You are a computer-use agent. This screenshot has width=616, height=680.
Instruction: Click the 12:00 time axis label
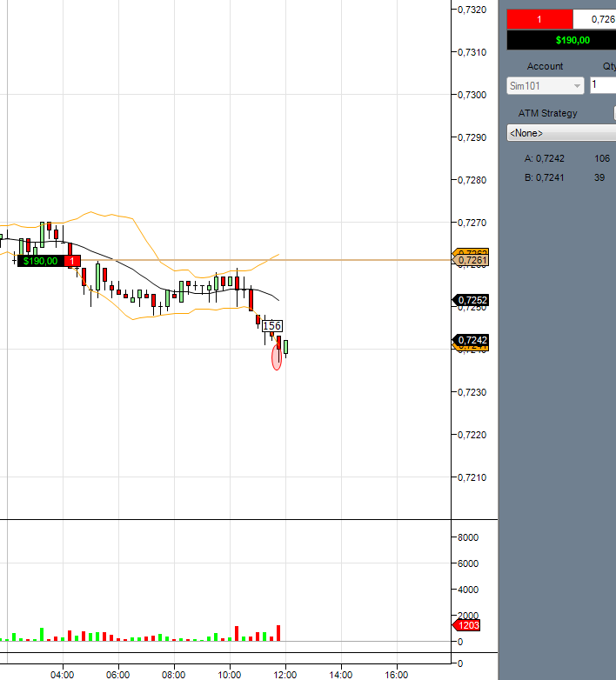coord(285,675)
